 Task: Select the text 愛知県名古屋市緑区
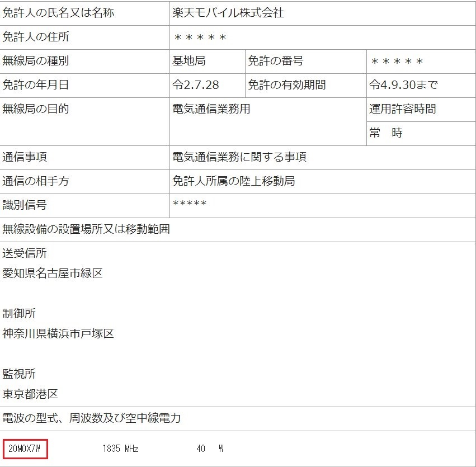click(53, 273)
